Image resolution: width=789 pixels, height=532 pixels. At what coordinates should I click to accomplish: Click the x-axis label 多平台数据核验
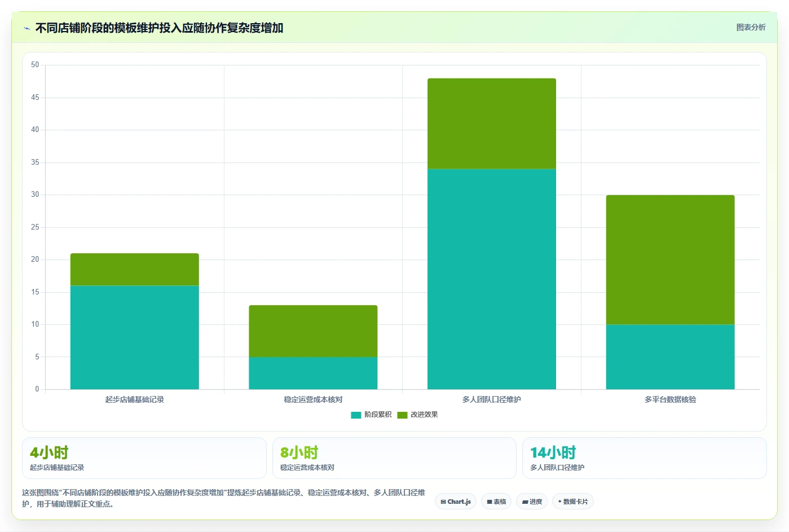670,399
